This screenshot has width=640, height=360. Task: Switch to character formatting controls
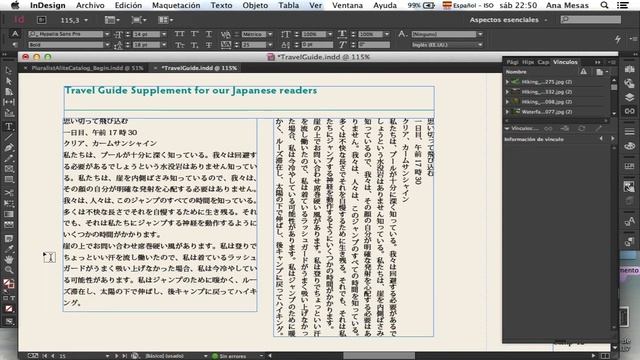[x=15, y=34]
